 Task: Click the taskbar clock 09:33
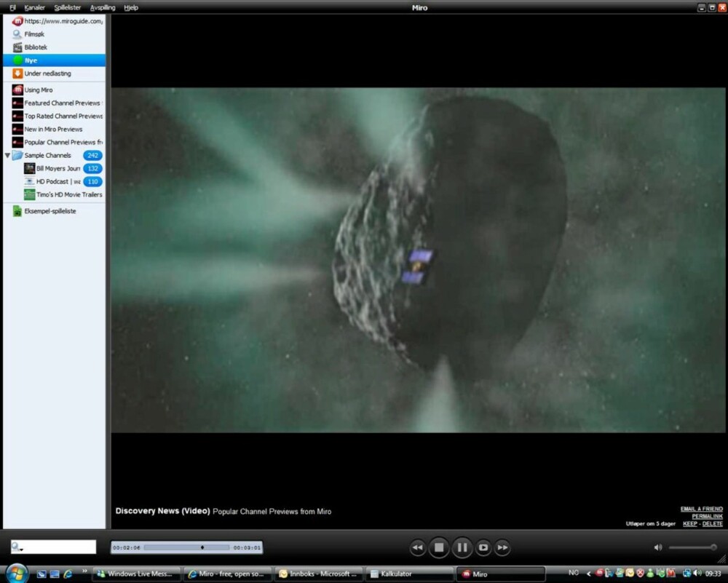[x=713, y=574]
